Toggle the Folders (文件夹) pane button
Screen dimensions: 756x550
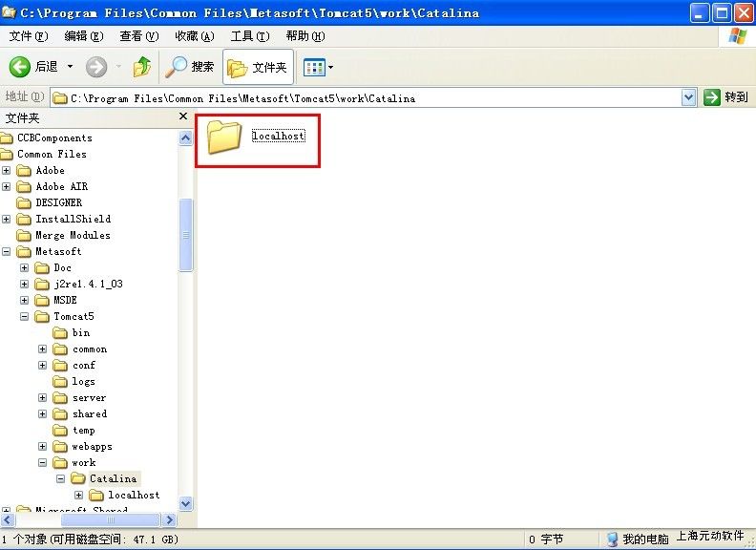click(258, 67)
